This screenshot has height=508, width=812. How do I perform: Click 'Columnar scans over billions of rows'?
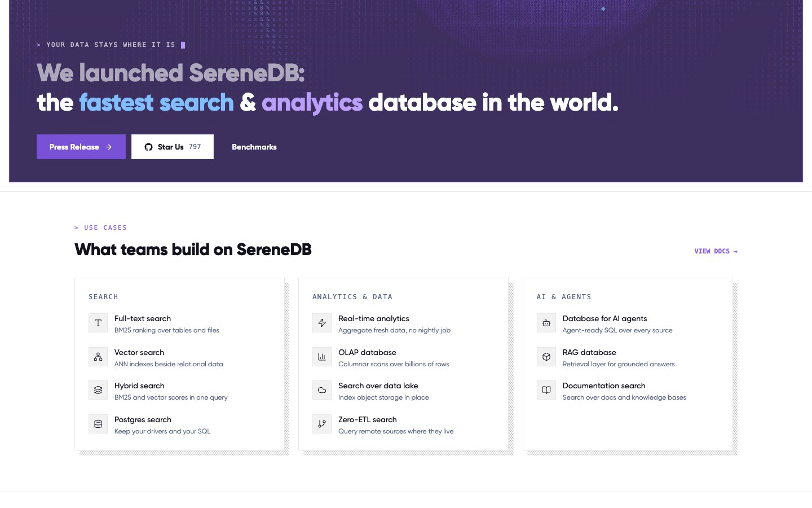(x=394, y=364)
